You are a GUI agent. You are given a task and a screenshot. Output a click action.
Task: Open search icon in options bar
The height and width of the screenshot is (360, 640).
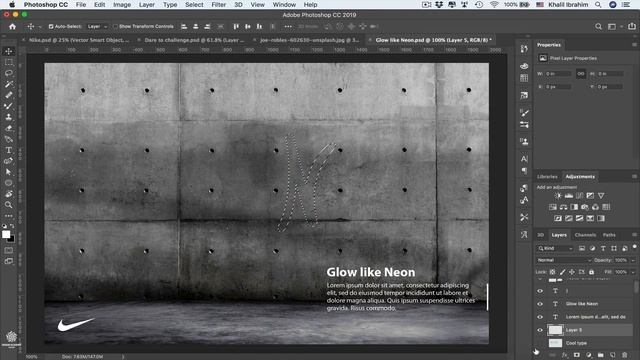(x=598, y=27)
